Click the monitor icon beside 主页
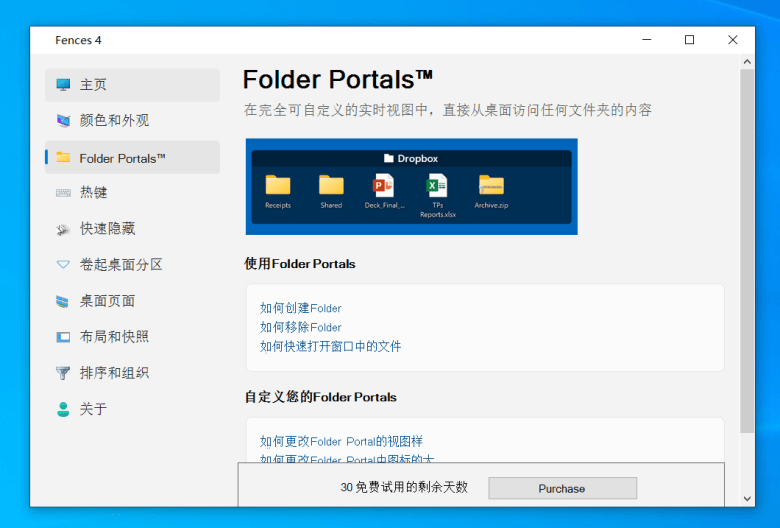The image size is (780, 528). coord(63,85)
